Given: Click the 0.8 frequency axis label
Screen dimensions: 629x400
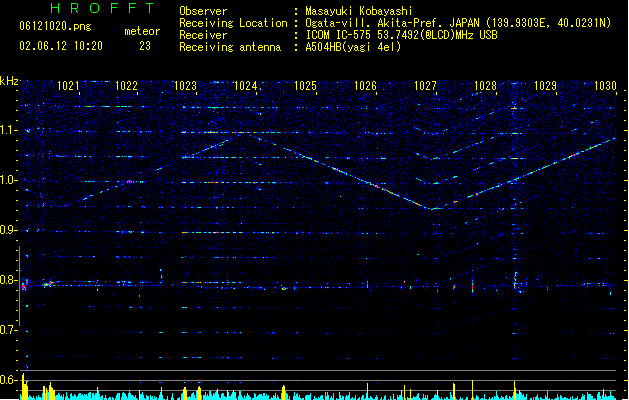Looking at the screenshot, I should tap(9, 280).
